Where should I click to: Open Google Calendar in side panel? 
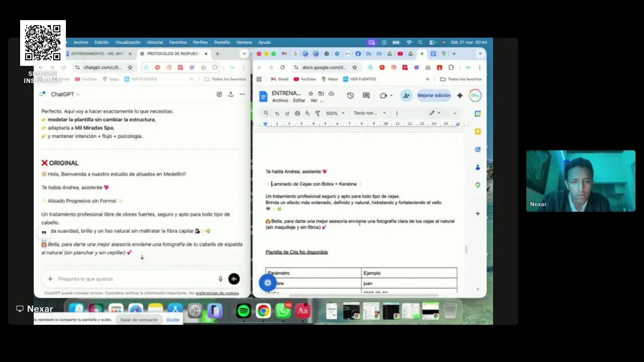(x=477, y=114)
